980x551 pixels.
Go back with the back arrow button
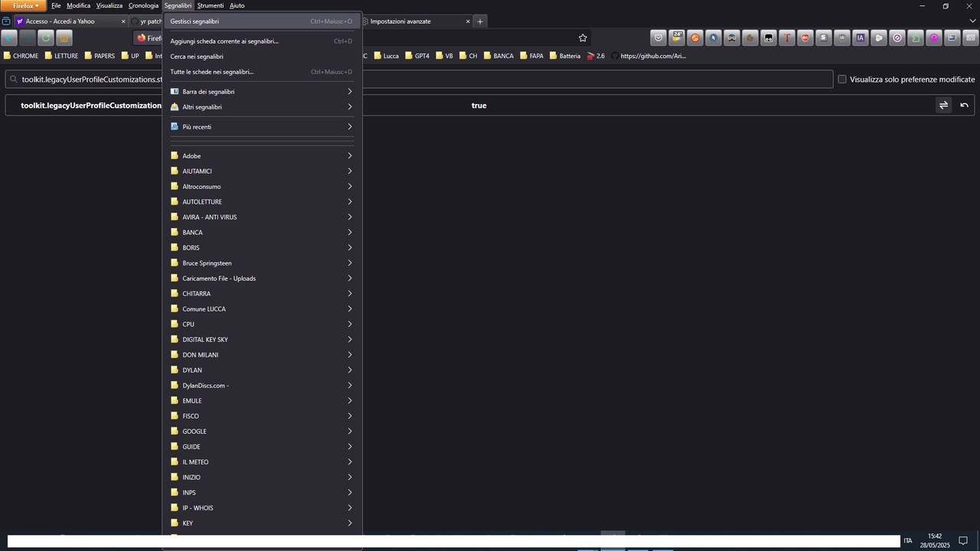(x=9, y=37)
